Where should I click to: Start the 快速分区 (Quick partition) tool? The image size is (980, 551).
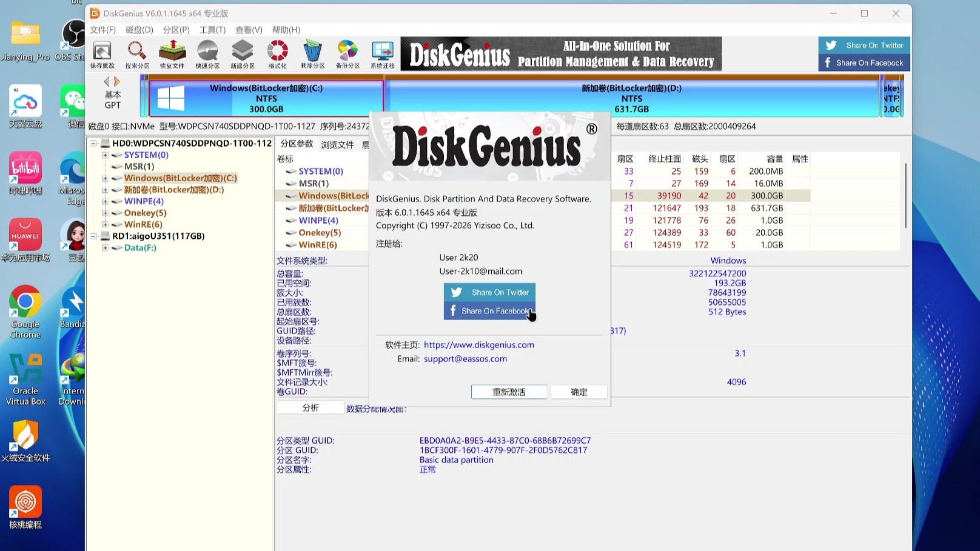pos(207,55)
